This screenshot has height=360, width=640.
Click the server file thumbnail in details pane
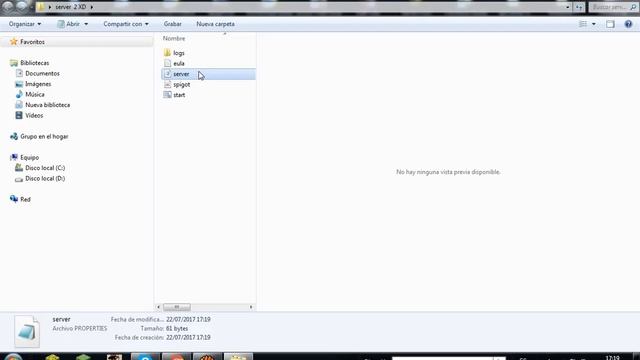click(x=27, y=331)
